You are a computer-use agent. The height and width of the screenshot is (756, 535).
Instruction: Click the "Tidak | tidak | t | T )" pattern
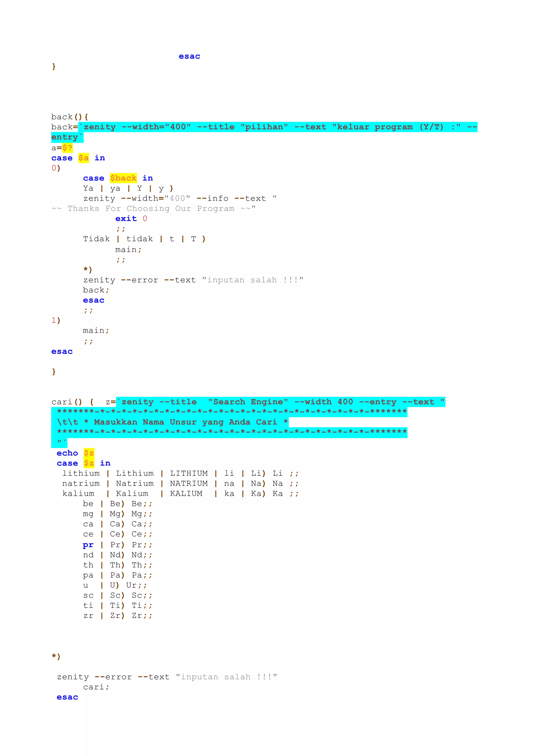point(144,239)
